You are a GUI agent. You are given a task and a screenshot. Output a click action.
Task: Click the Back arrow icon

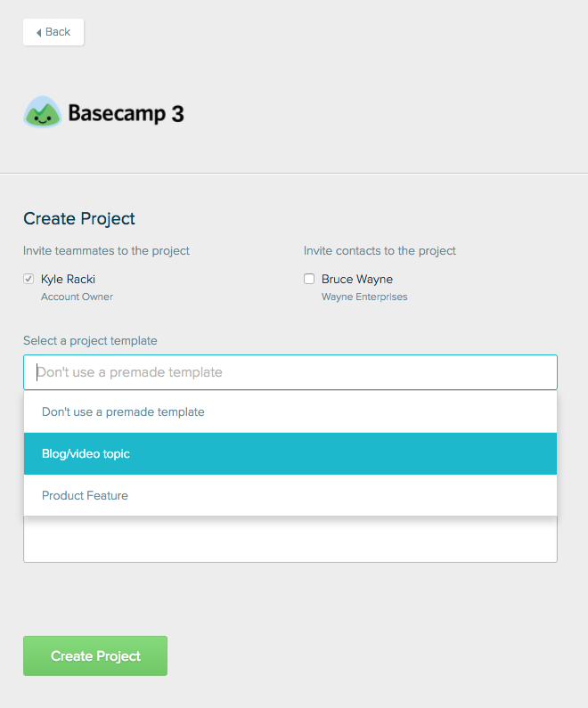[x=39, y=32]
